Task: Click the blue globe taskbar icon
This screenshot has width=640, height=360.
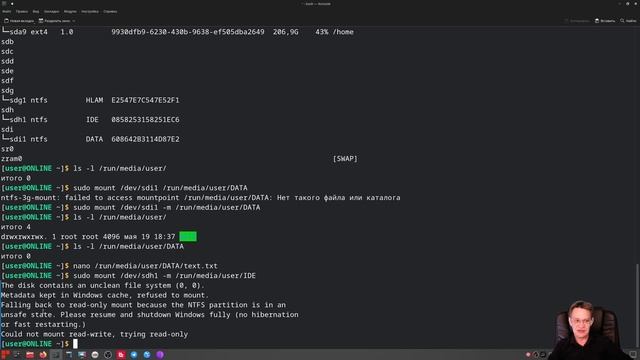Action: pyautogui.click(x=147, y=355)
